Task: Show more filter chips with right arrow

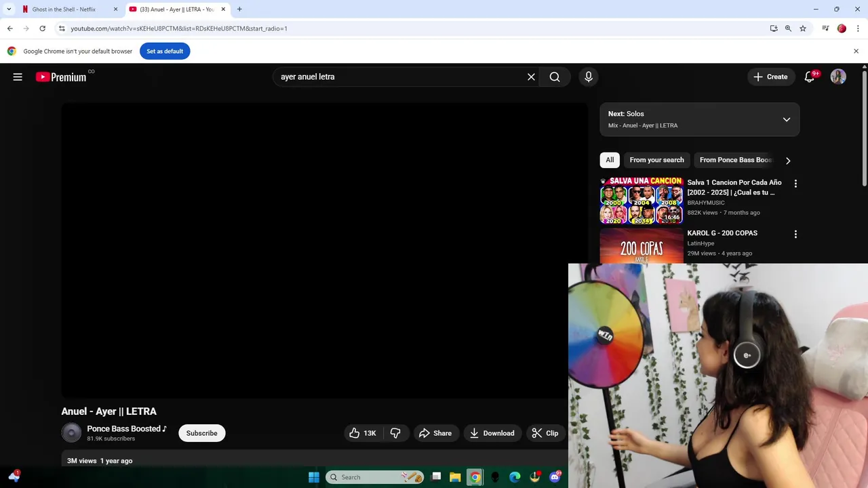Action: [788, 161]
